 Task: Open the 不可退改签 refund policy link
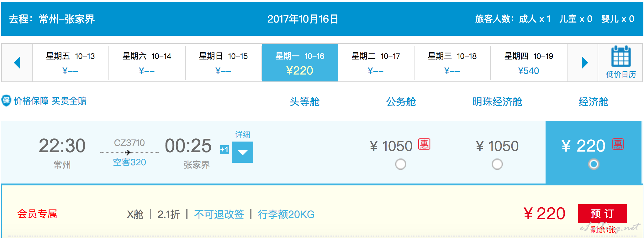(x=219, y=215)
